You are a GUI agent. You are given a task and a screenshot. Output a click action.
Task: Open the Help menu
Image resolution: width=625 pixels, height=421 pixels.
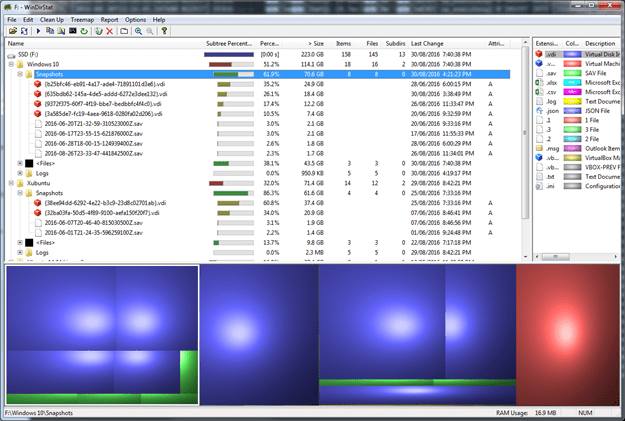(159, 20)
